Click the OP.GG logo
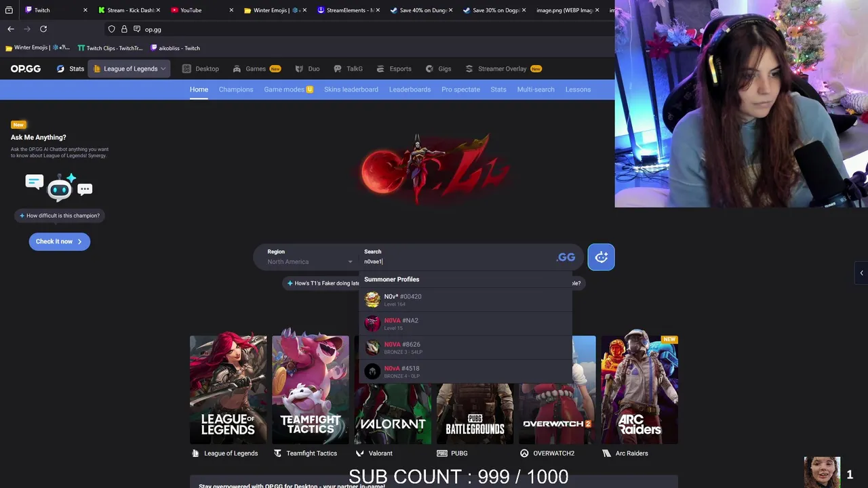The height and width of the screenshot is (488, 868). tap(26, 68)
